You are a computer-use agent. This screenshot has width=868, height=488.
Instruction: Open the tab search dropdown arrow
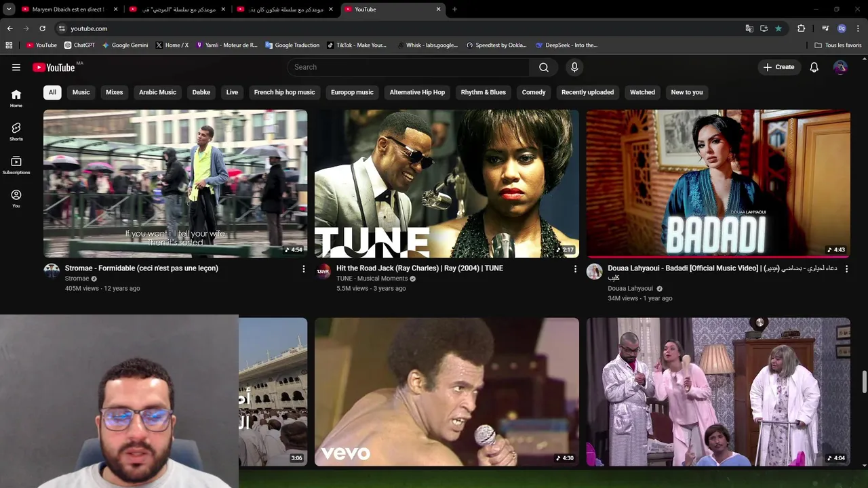coord(9,9)
